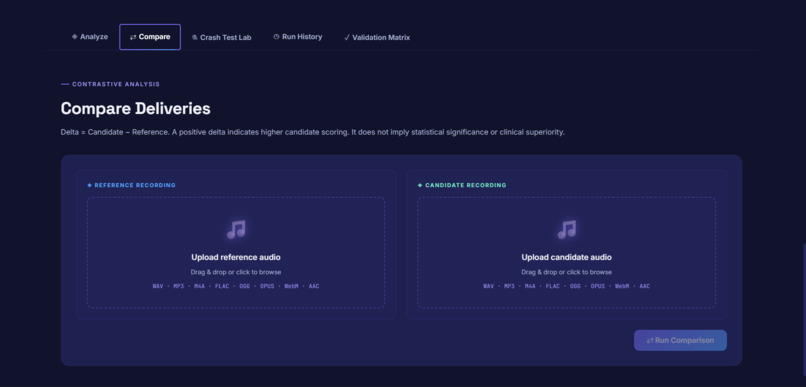Click 'Upload candidate audio' text
The image size is (806, 387).
tap(566, 257)
